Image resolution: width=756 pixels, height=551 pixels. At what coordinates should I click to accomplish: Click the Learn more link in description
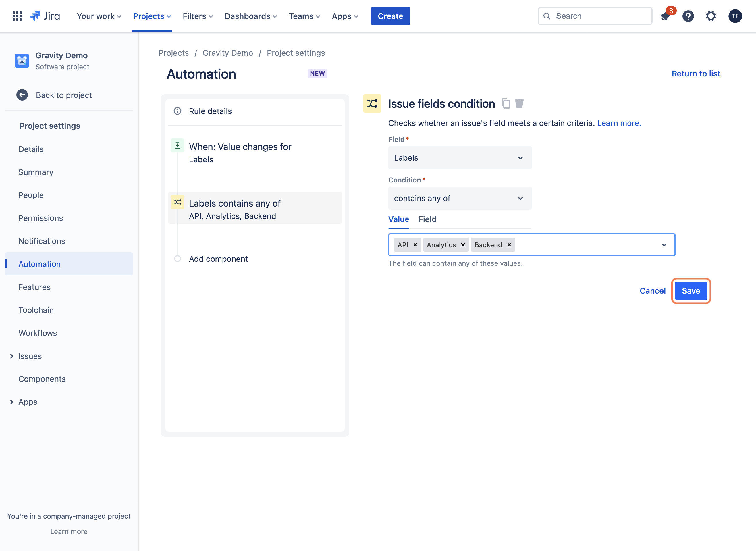[x=619, y=123]
